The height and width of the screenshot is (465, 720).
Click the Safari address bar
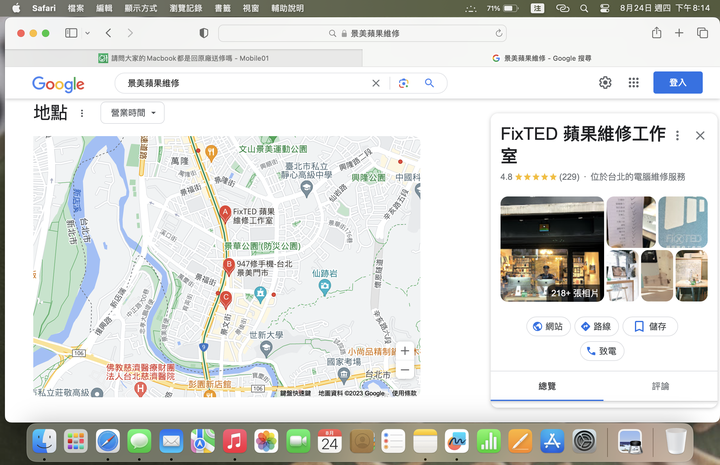[x=362, y=33]
